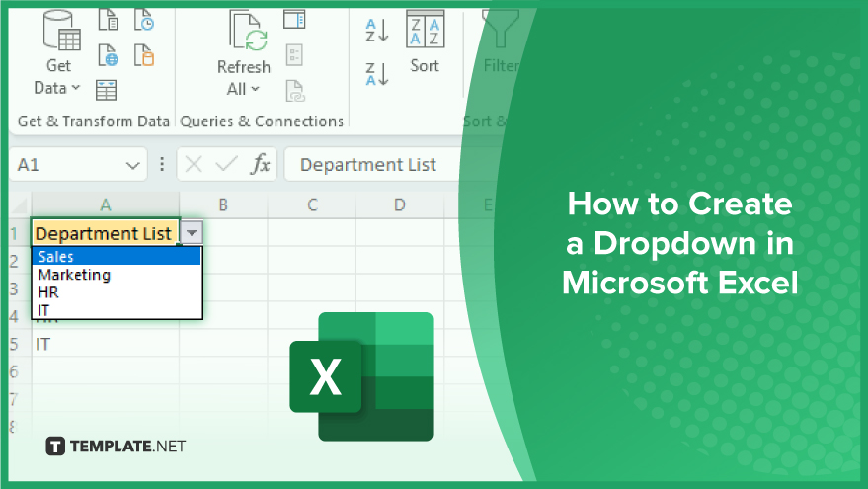Click From Table/Range icon
Screen dimensions: 868x489
(x=106, y=90)
